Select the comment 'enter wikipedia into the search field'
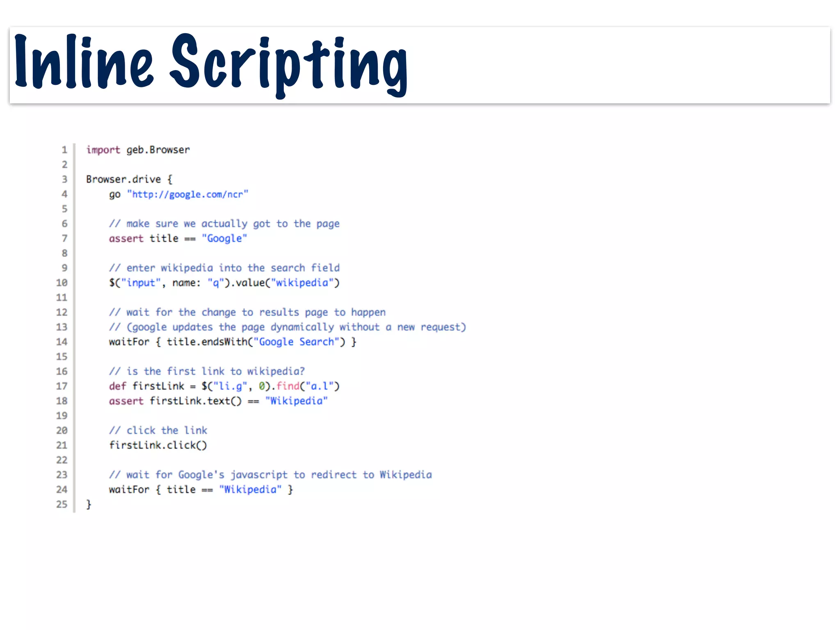The height and width of the screenshot is (630, 840). 224,268
